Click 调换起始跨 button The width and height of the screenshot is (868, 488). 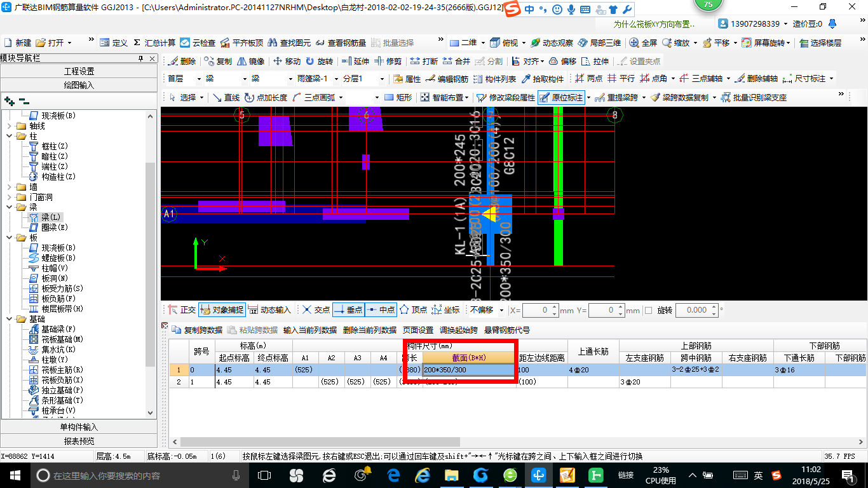pos(459,330)
